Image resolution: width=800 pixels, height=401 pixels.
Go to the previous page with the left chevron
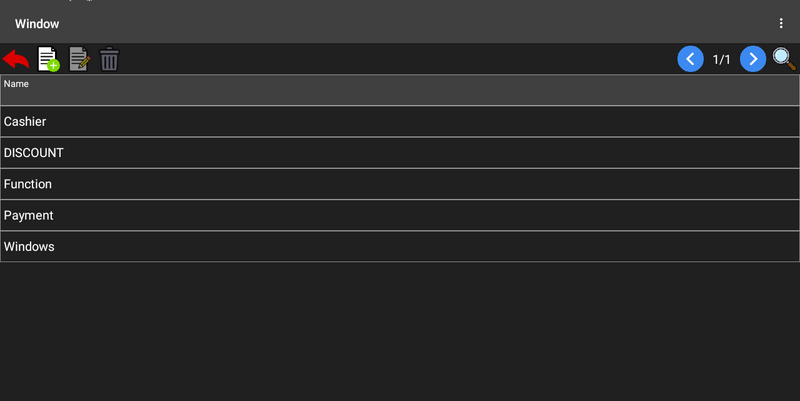[690, 59]
